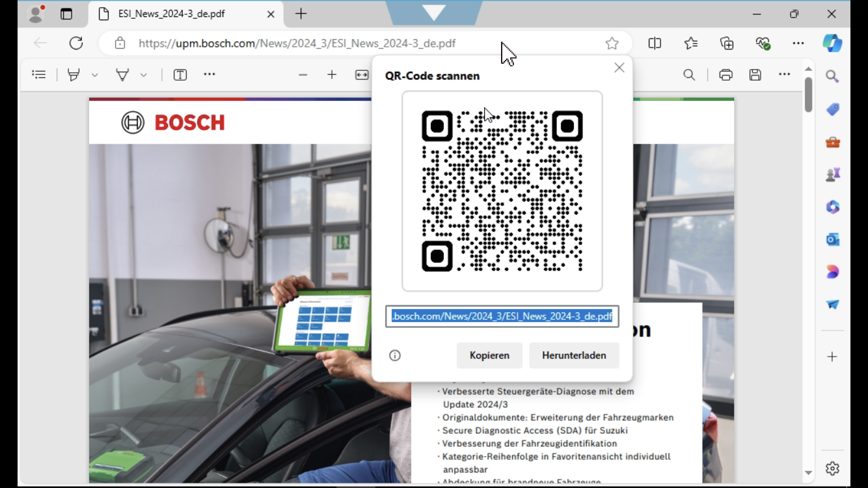Select the add text tool
Screen dimensions: 868x488
[x=180, y=75]
